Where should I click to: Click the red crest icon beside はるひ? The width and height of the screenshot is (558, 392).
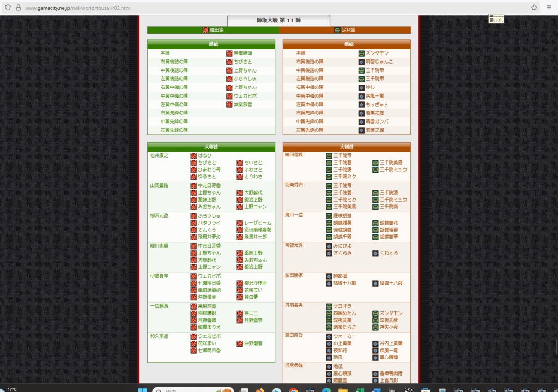193,156
